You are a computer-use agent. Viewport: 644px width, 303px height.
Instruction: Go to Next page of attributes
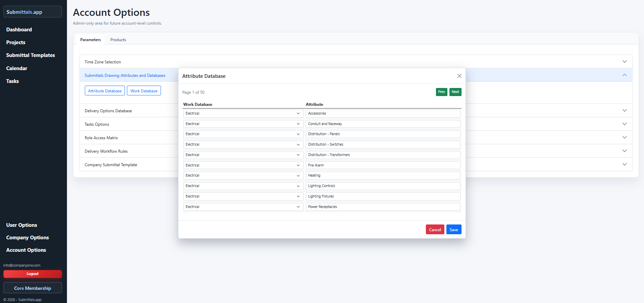click(x=455, y=92)
